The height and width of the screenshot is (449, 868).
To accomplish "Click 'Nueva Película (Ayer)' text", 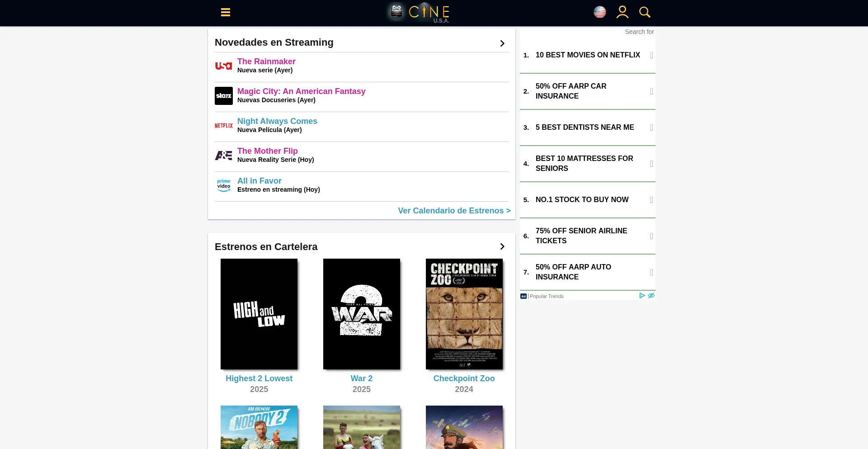I will tap(269, 130).
